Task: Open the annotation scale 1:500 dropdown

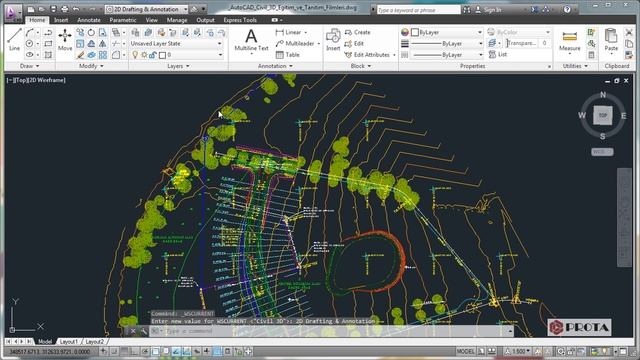Action: tap(518, 351)
